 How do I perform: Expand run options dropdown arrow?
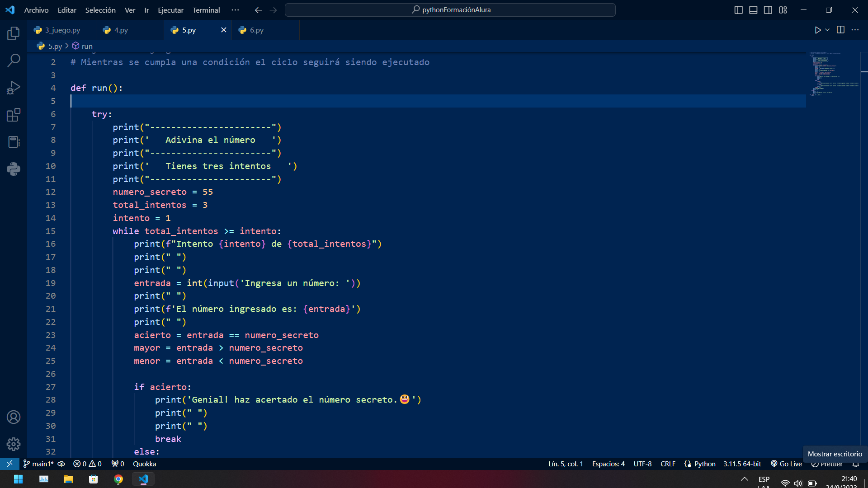(x=827, y=30)
